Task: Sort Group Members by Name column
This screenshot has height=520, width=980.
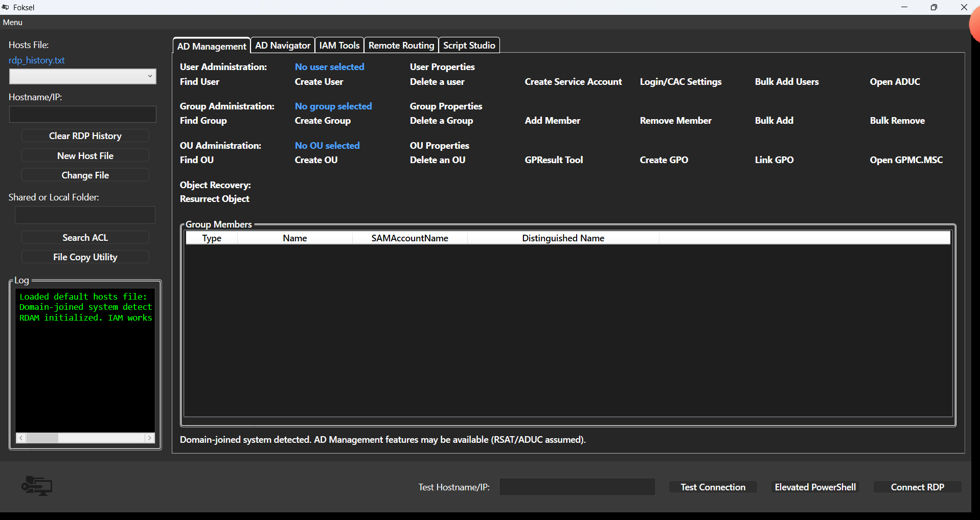Action: click(x=295, y=238)
